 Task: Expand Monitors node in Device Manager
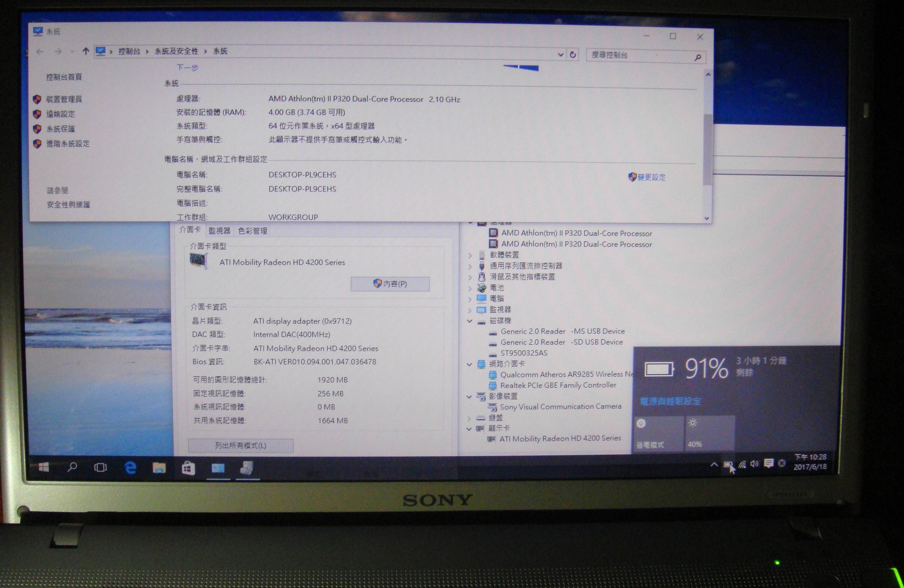pyautogui.click(x=470, y=310)
